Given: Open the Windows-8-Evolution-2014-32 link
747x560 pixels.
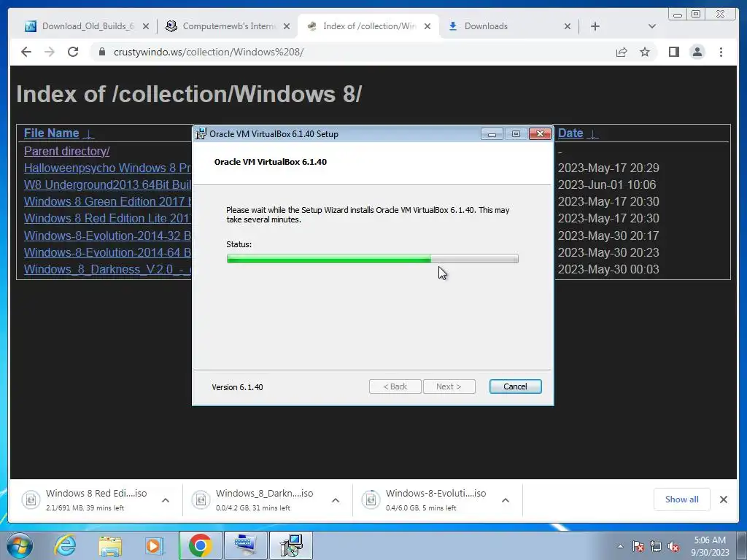Looking at the screenshot, I should pyautogui.click(x=108, y=236).
